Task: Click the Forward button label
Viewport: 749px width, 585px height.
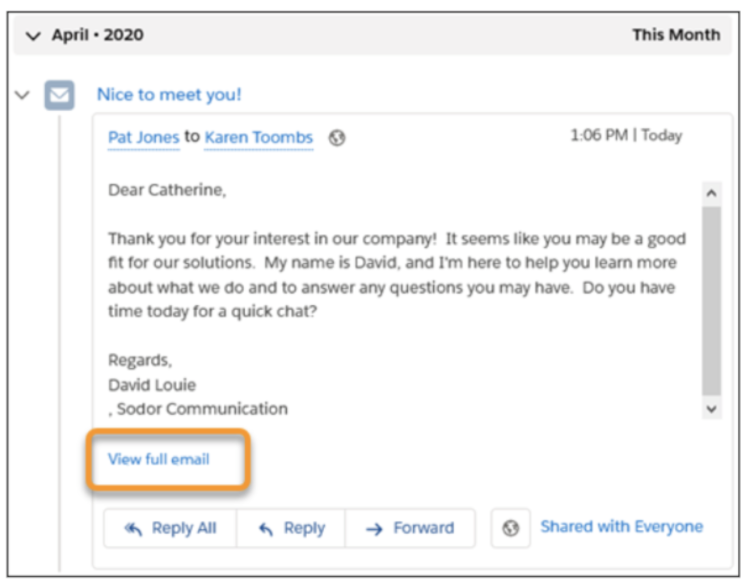Action: pyautogui.click(x=424, y=528)
